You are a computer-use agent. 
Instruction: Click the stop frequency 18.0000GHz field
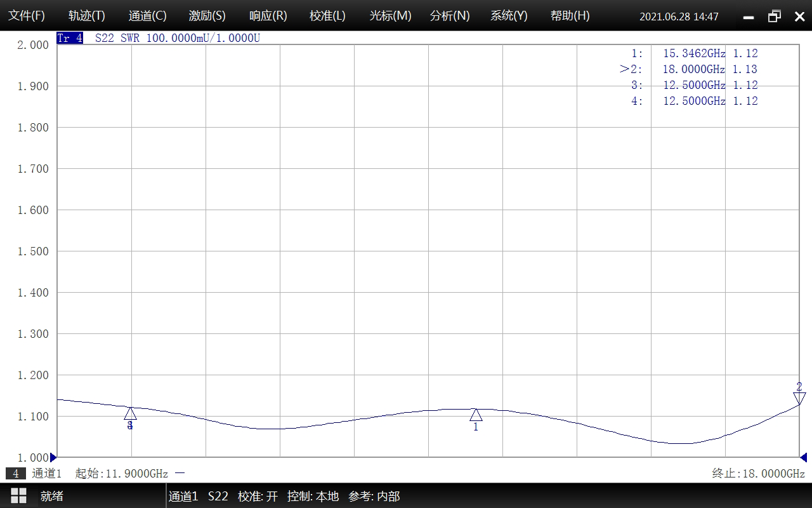tap(758, 474)
